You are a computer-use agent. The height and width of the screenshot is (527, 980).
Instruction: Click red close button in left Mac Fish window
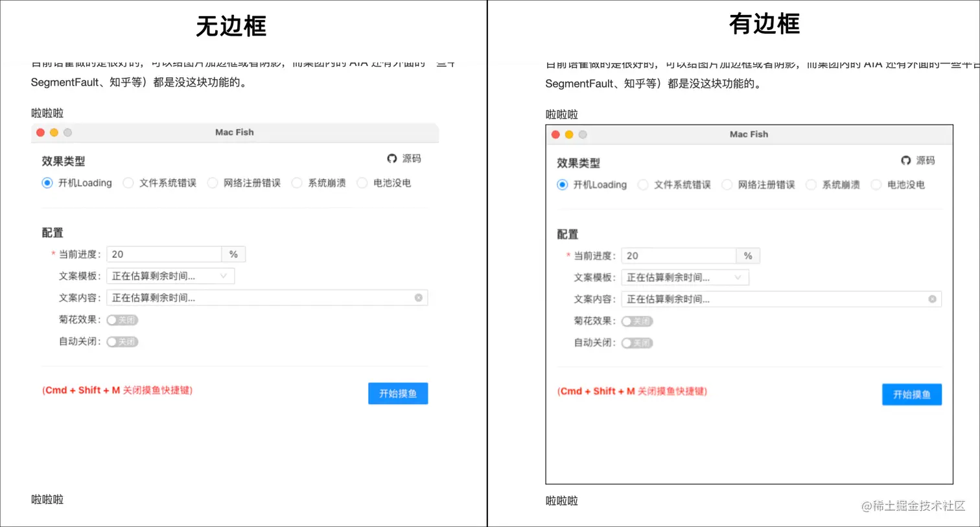point(40,133)
